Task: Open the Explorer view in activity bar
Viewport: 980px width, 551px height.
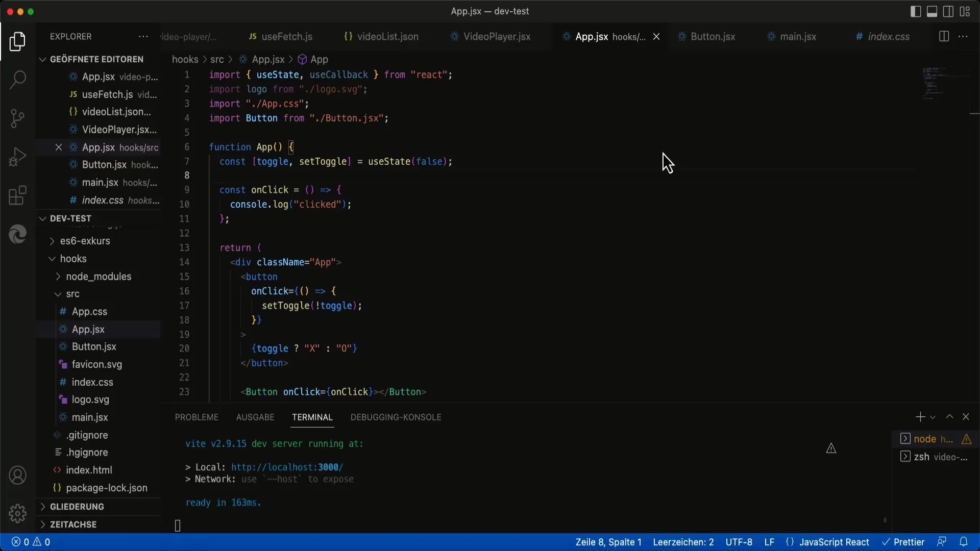Action: click(17, 41)
